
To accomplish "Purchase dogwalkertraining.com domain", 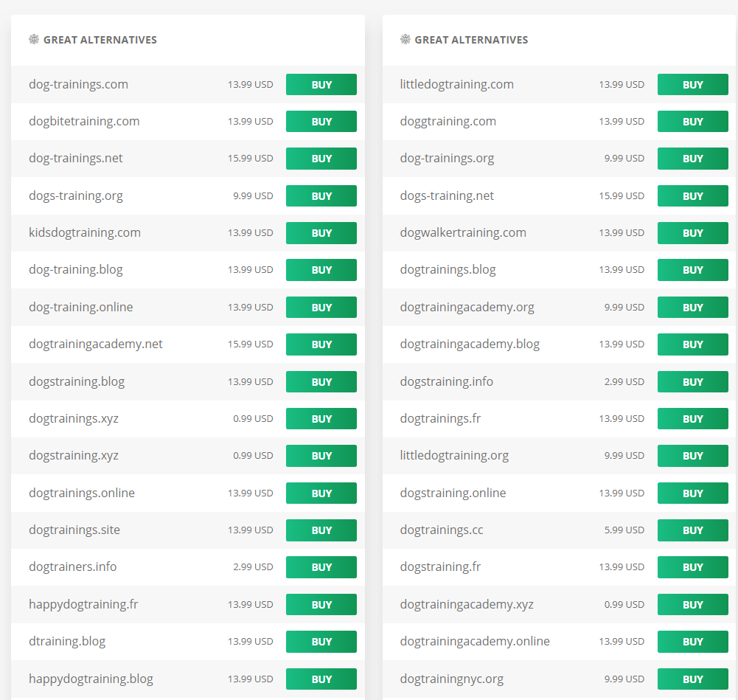I will (x=692, y=233).
